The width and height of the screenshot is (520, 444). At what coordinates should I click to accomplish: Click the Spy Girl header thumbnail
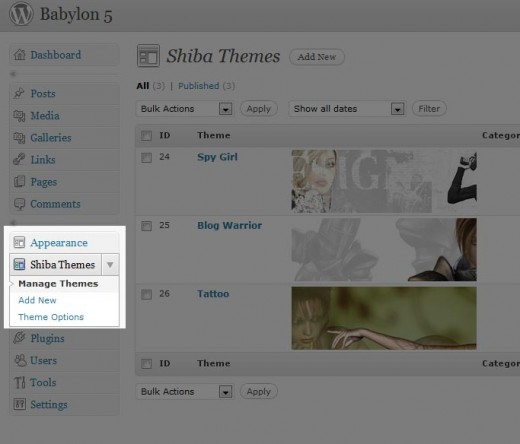click(x=384, y=181)
